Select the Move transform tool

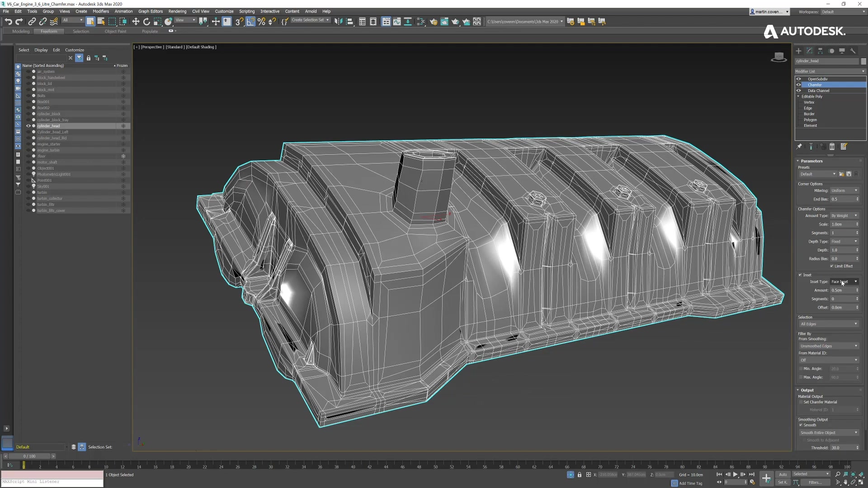point(136,21)
